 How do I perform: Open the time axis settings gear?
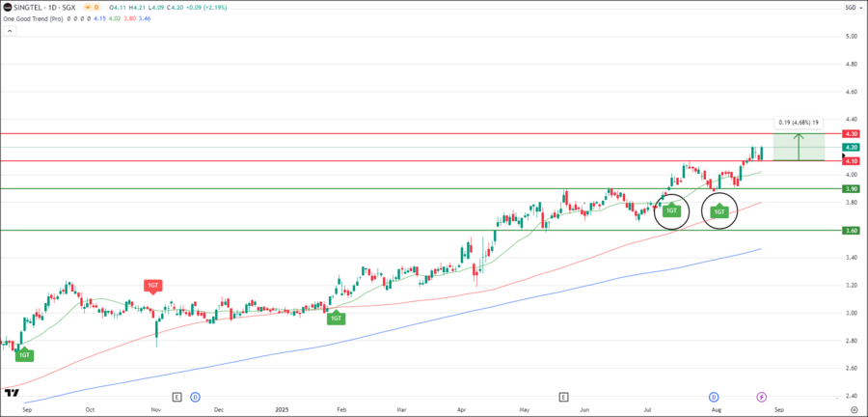(x=854, y=411)
